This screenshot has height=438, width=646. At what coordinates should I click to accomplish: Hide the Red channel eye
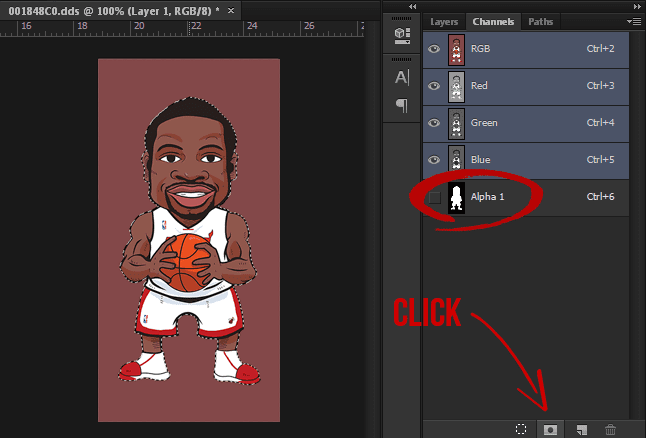point(434,86)
